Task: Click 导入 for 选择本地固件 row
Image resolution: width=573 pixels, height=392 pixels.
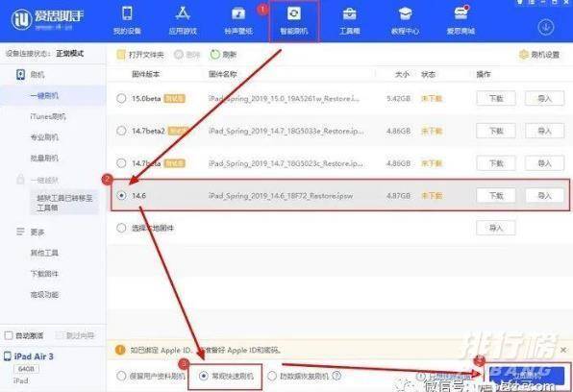Action: (496, 228)
